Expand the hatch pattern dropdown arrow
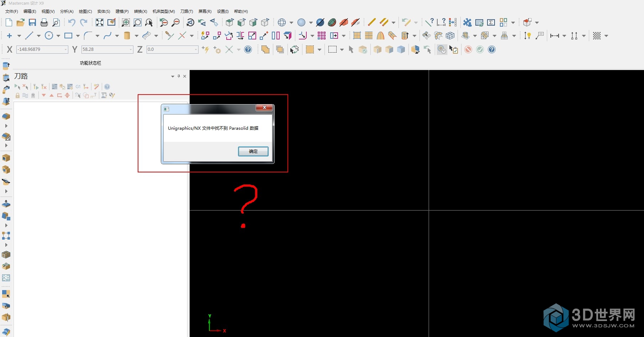644x337 pixels. (606, 36)
